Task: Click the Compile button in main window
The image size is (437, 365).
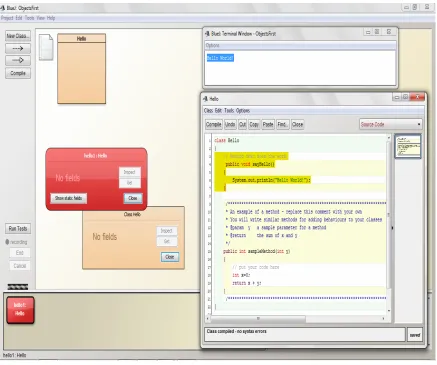Action: pyautogui.click(x=18, y=73)
